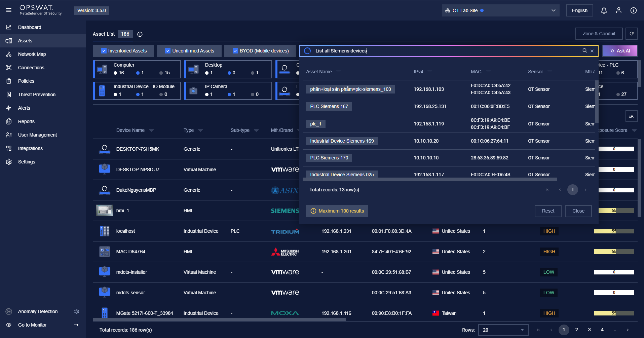Click the user account profile icon
Image resolution: width=644 pixels, height=338 pixels.
[618, 10]
